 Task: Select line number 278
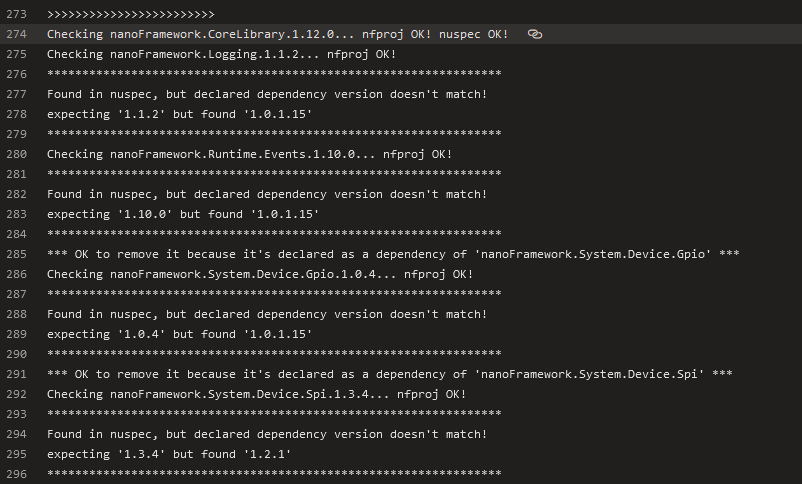coord(16,114)
